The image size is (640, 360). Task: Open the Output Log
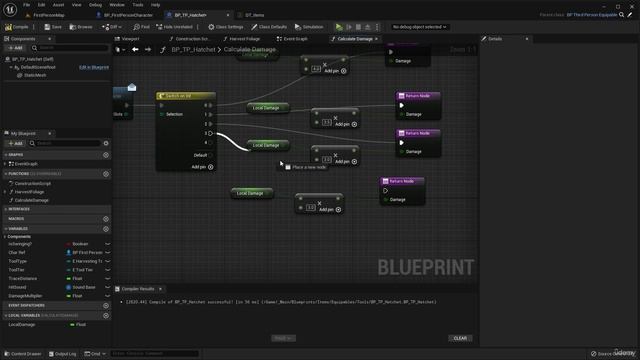(x=62, y=354)
